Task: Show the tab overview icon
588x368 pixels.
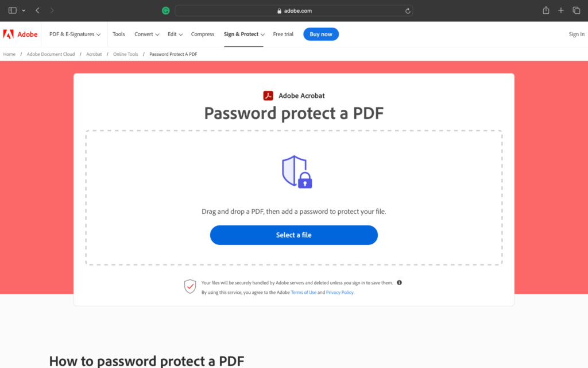Action: (577, 10)
